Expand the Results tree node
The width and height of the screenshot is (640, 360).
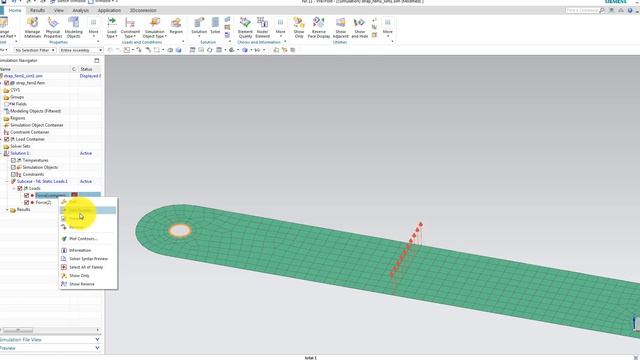pos(7,210)
